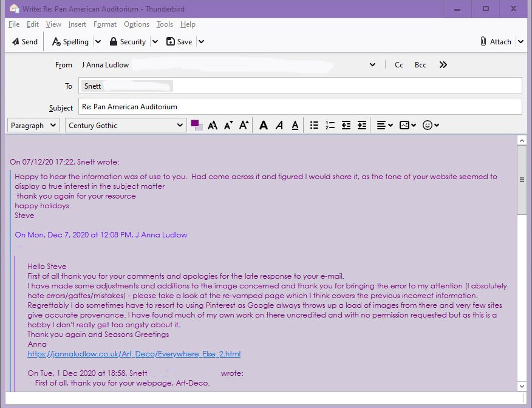Open the Format menu

point(104,24)
